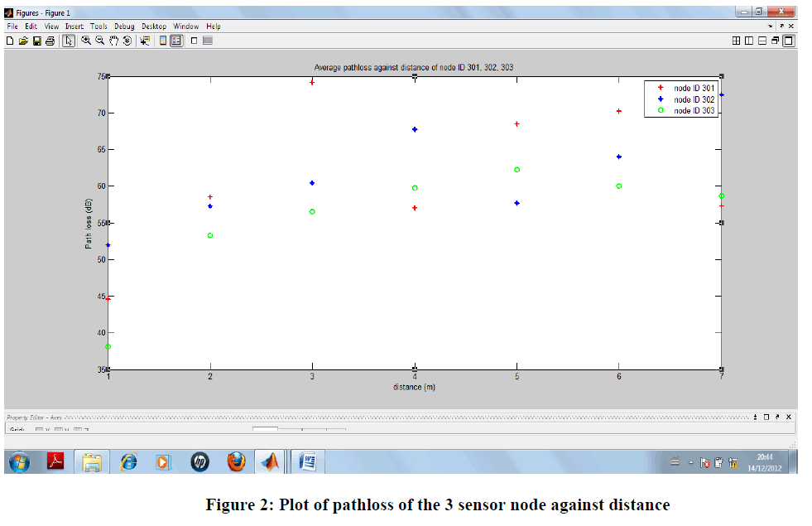
Task: Save the figure using the disk icon
Action: pyautogui.click(x=36, y=40)
